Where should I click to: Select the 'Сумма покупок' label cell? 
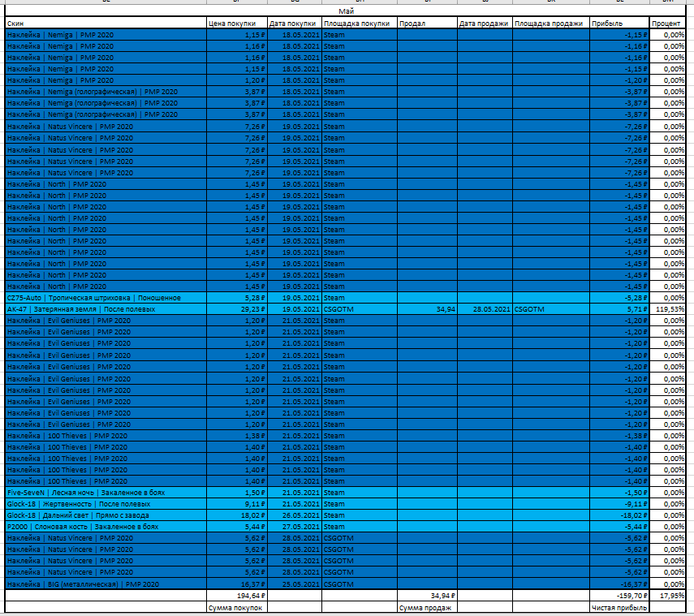[x=237, y=608]
